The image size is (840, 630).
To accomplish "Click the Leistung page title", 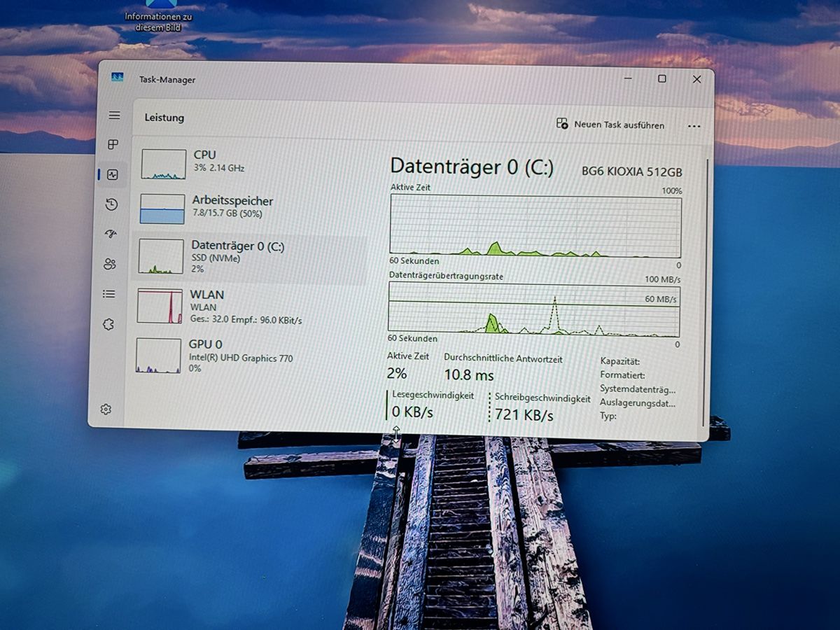I will click(x=164, y=118).
